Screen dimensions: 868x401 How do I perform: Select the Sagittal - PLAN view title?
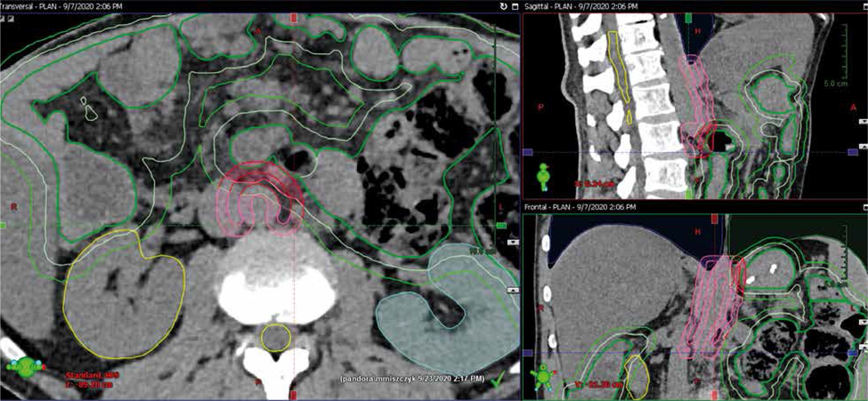[x=581, y=6]
